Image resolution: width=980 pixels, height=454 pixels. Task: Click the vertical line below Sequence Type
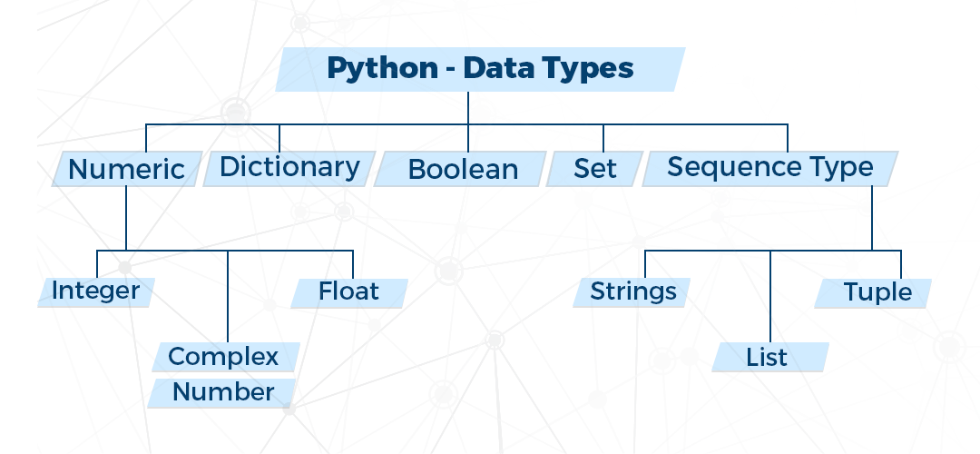click(x=872, y=218)
